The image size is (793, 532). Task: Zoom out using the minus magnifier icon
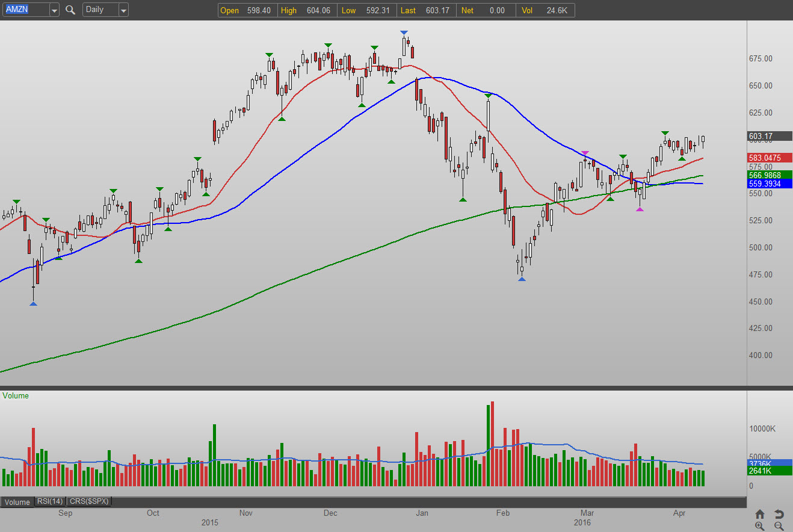pyautogui.click(x=779, y=526)
